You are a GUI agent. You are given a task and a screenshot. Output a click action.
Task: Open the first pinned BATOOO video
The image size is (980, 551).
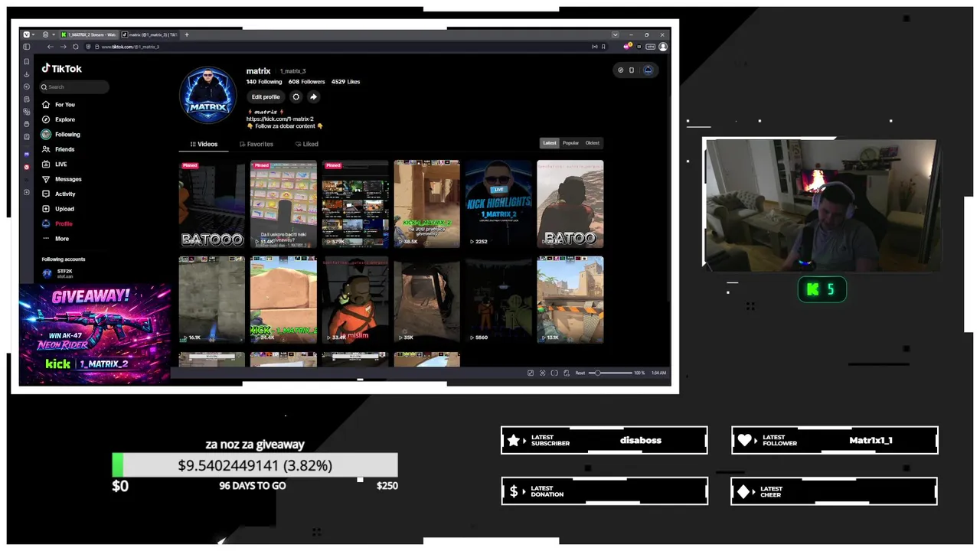[212, 204]
